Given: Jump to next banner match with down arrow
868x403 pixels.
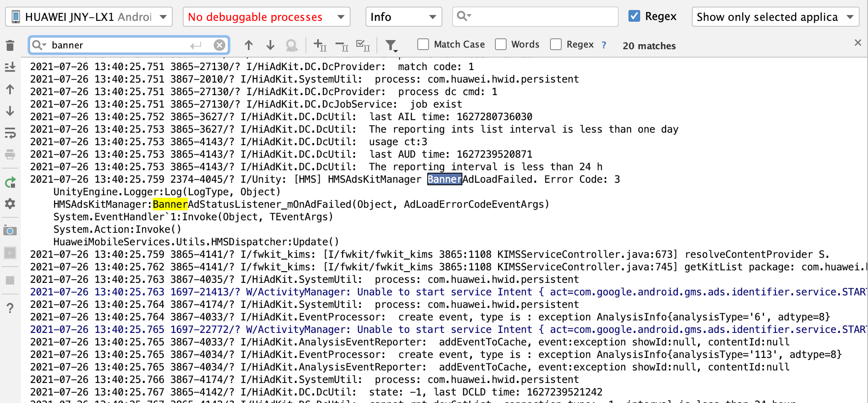Looking at the screenshot, I should [x=270, y=45].
